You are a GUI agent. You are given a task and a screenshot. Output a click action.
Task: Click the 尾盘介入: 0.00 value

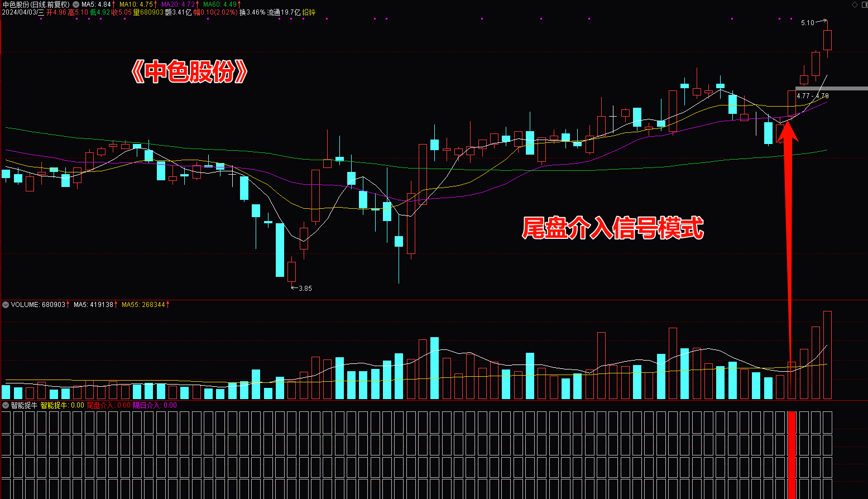tap(109, 405)
